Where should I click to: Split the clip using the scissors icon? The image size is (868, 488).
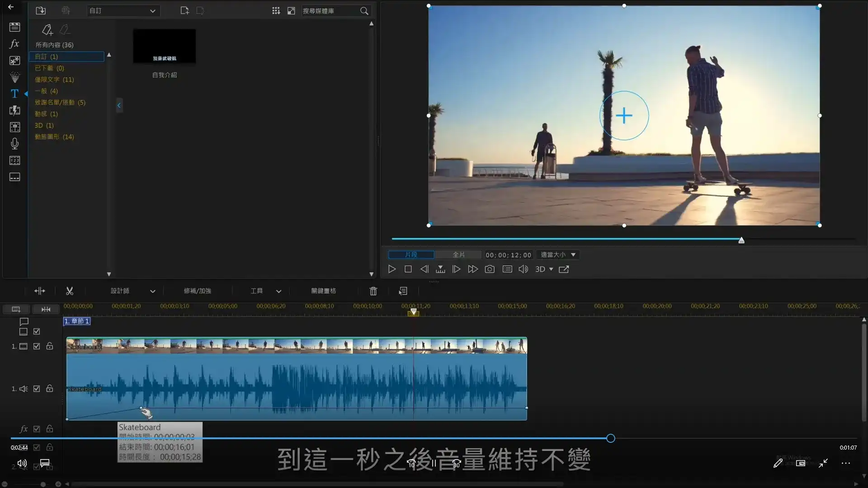tap(69, 291)
